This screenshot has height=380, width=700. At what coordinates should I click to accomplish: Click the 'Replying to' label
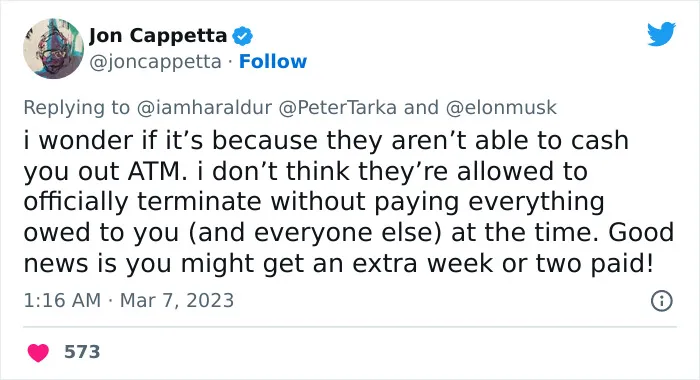pyautogui.click(x=76, y=108)
